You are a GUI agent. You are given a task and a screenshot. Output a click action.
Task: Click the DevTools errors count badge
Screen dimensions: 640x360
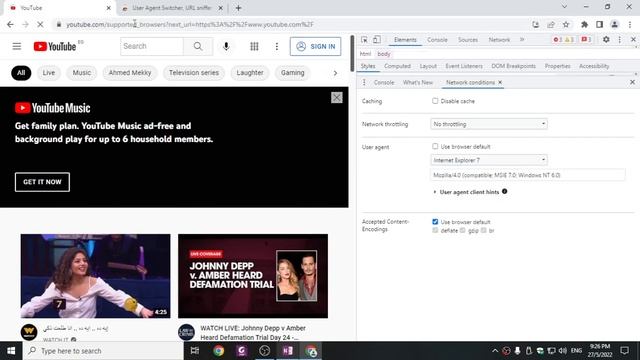click(557, 40)
